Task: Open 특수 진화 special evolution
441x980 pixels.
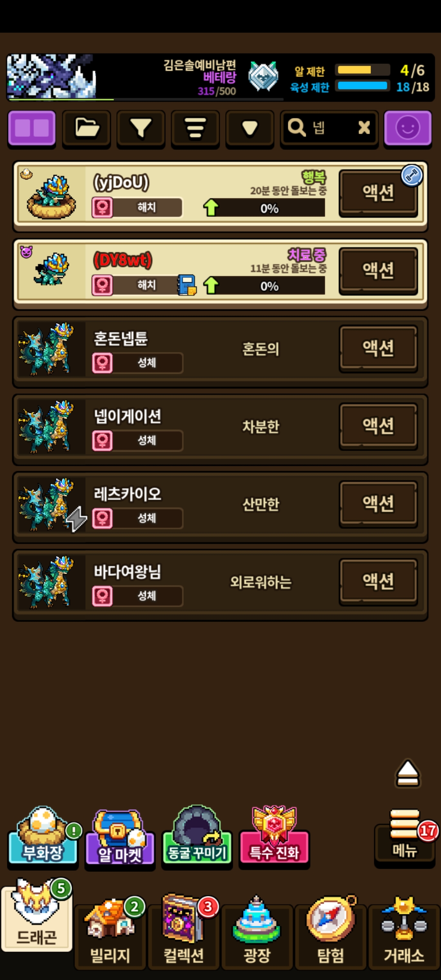Action: [x=274, y=835]
